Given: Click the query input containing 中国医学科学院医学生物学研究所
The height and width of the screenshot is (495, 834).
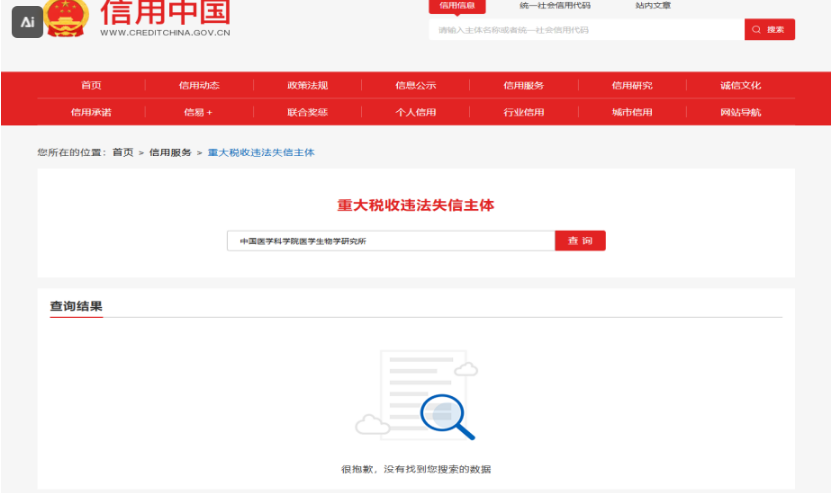Looking at the screenshot, I should click(391, 241).
